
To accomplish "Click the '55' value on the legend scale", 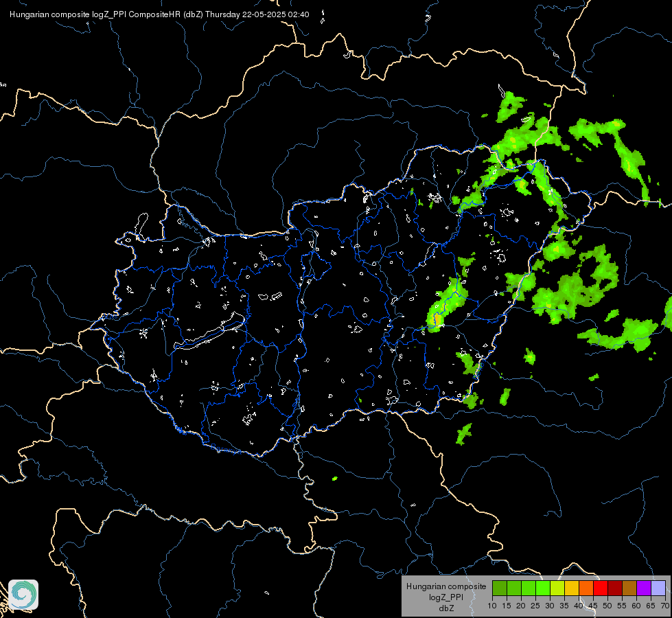I will click(x=622, y=606).
